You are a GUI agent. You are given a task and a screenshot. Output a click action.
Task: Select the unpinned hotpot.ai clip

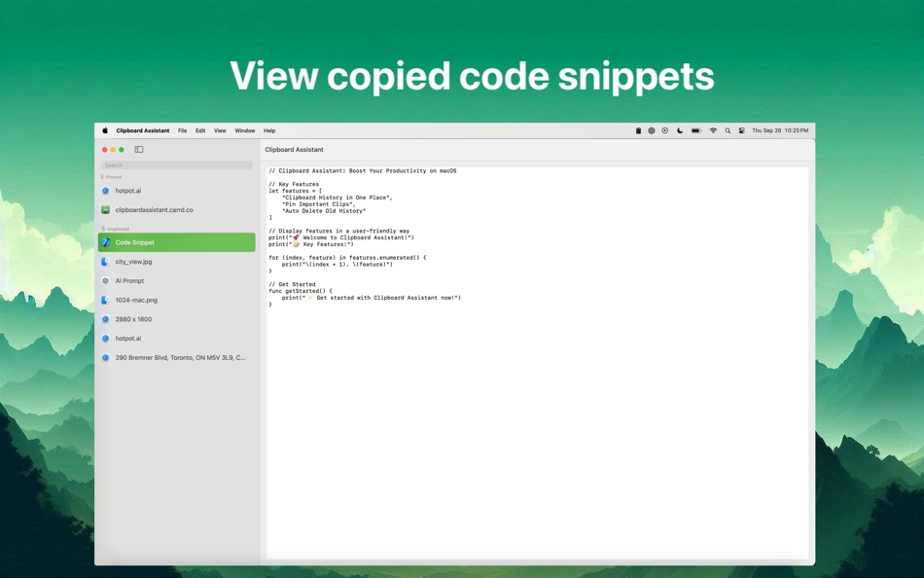point(177,339)
